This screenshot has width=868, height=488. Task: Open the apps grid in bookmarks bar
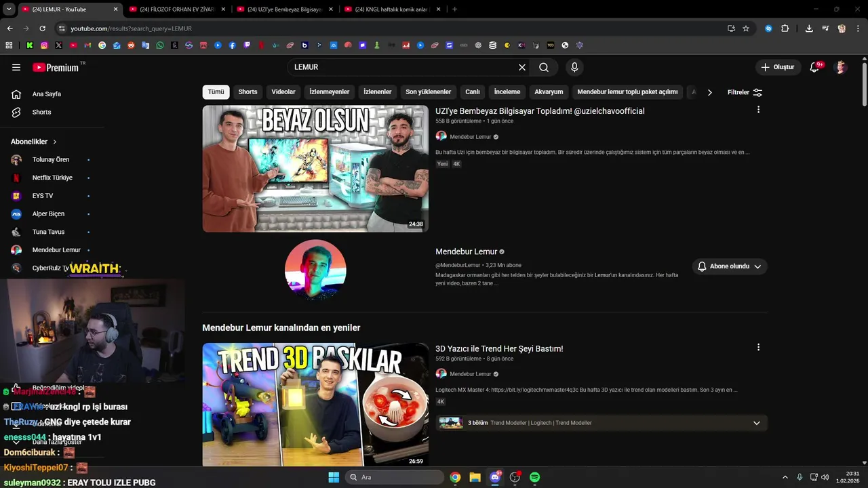tap(9, 45)
